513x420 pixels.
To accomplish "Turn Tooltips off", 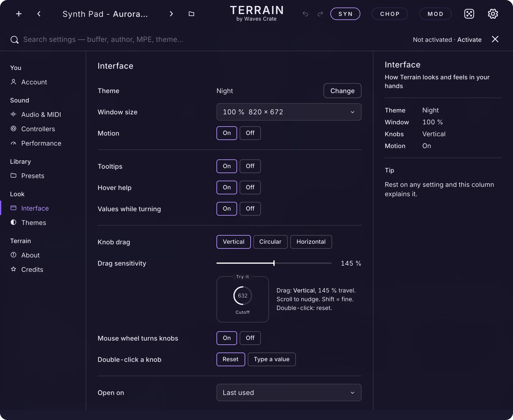I will (x=250, y=166).
